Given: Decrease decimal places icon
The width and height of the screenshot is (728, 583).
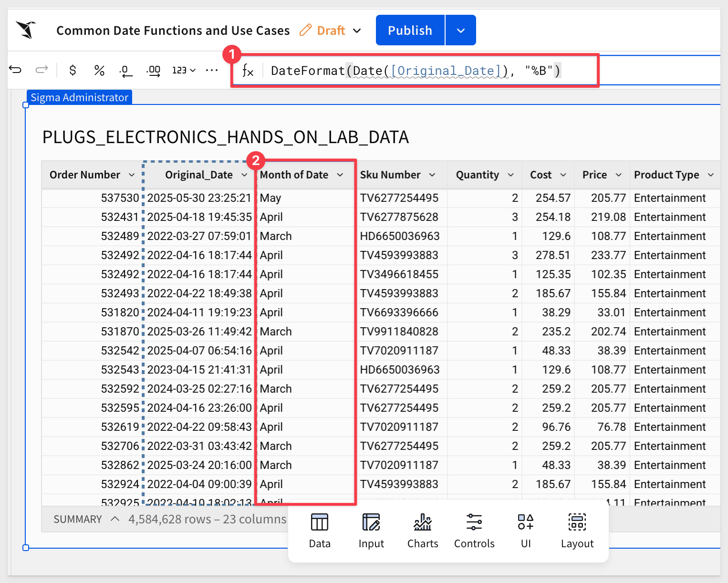Looking at the screenshot, I should click(x=125, y=71).
